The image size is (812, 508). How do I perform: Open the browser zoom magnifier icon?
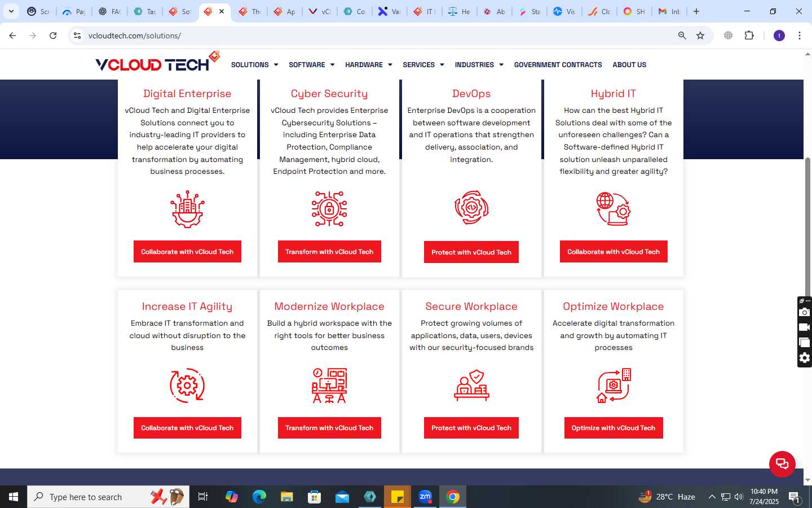click(682, 36)
